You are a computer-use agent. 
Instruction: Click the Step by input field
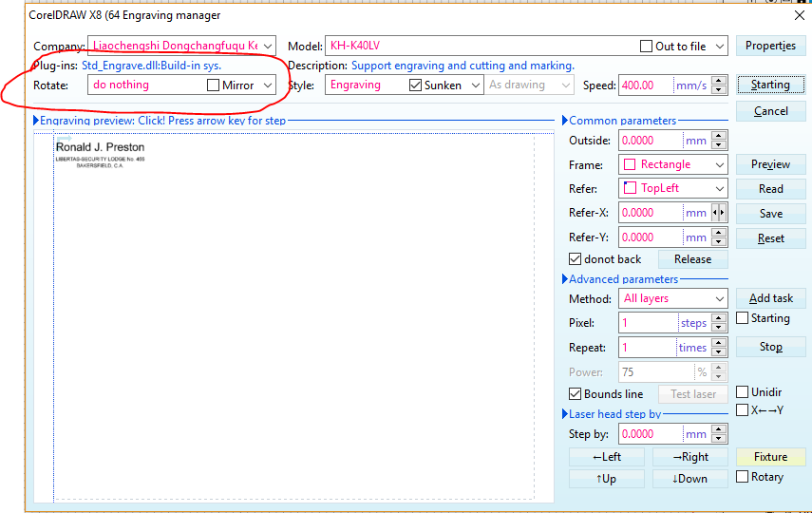click(651, 434)
